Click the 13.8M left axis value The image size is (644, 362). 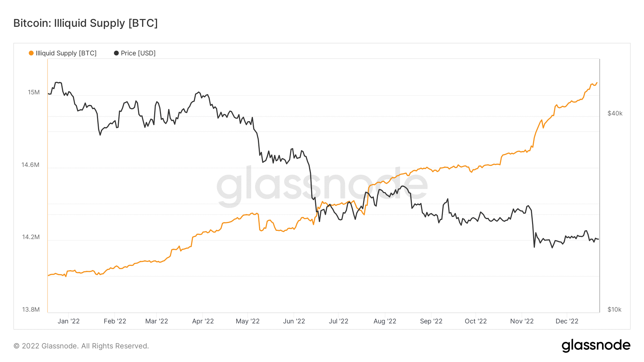coord(31,309)
